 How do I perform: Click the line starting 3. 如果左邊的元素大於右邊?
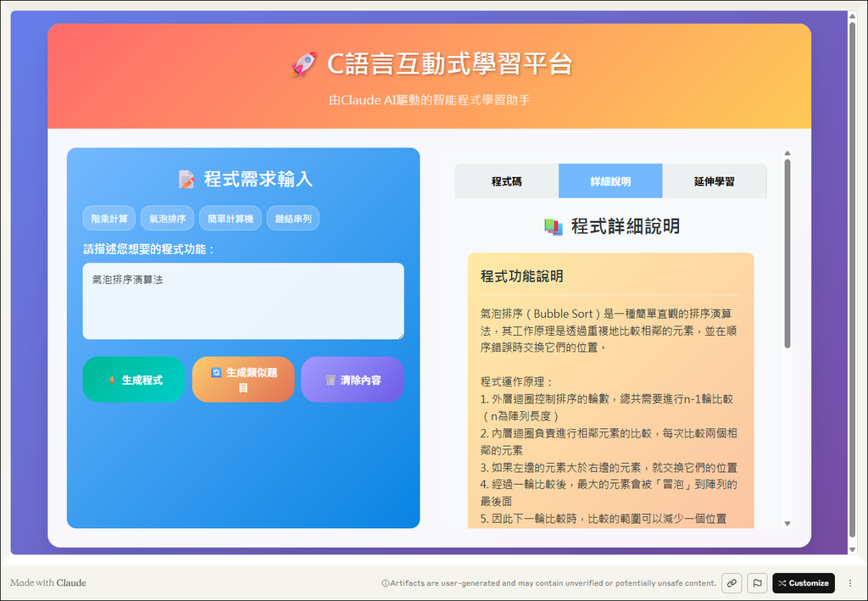609,468
